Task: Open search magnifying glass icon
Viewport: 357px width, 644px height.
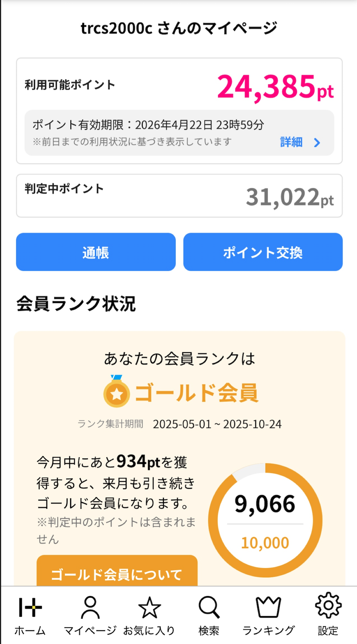Action: point(209,607)
